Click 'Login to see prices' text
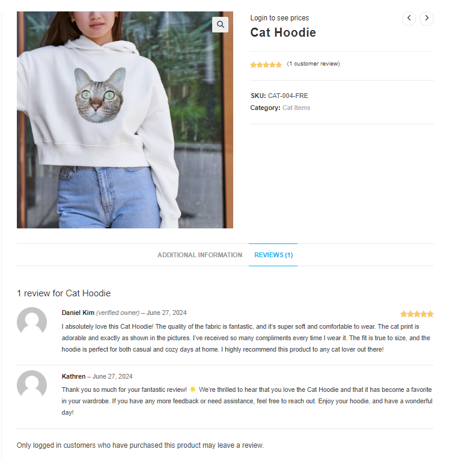Viewport: 476px width, 461px height. click(x=279, y=18)
